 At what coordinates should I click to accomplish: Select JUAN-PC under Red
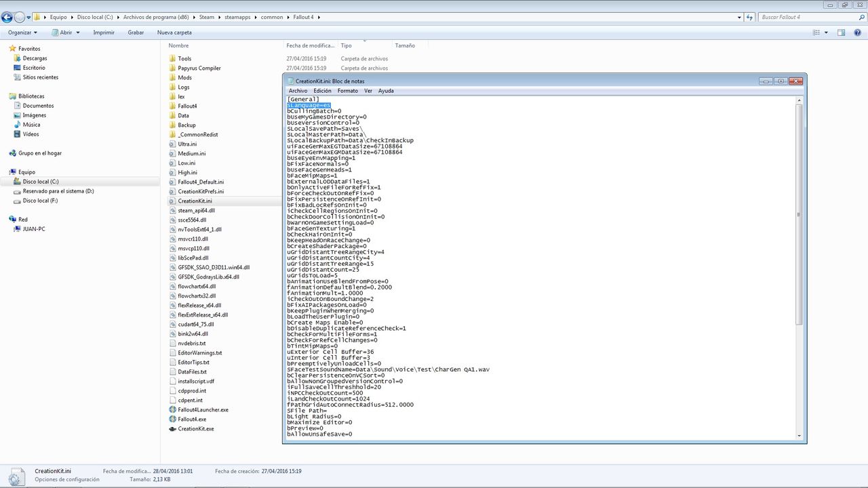coord(34,229)
